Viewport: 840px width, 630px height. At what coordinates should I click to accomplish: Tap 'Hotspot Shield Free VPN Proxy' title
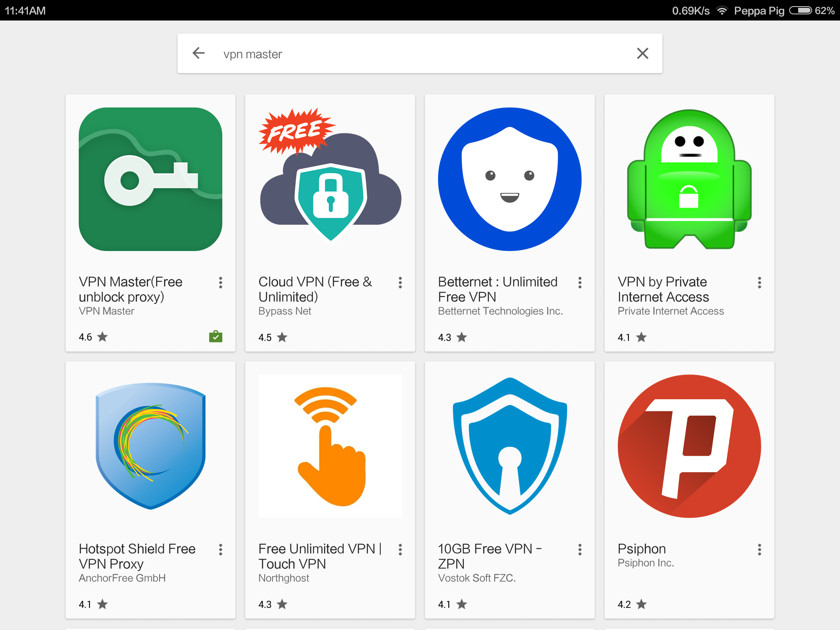(137, 556)
